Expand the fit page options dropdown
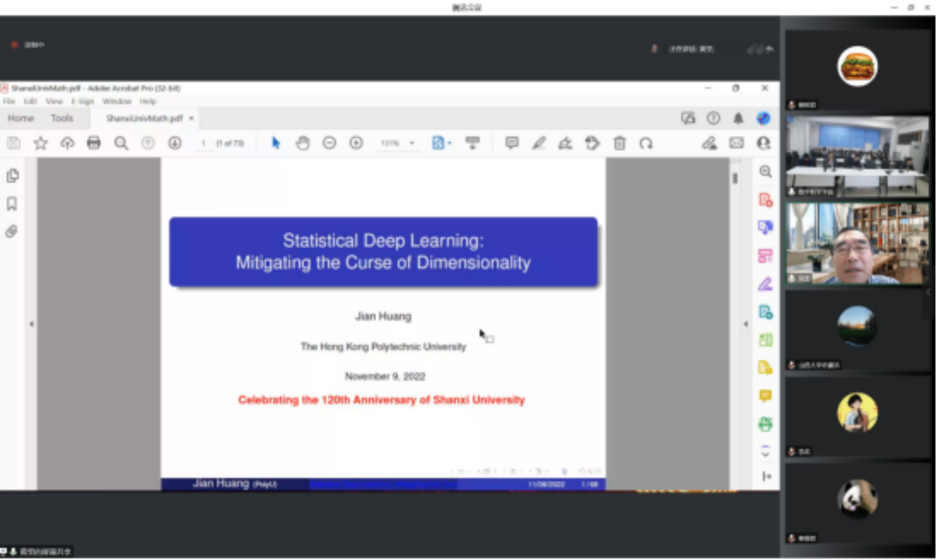 click(449, 143)
